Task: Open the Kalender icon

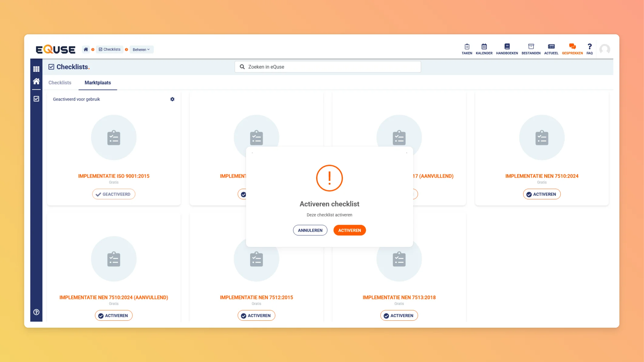Action: point(484,47)
